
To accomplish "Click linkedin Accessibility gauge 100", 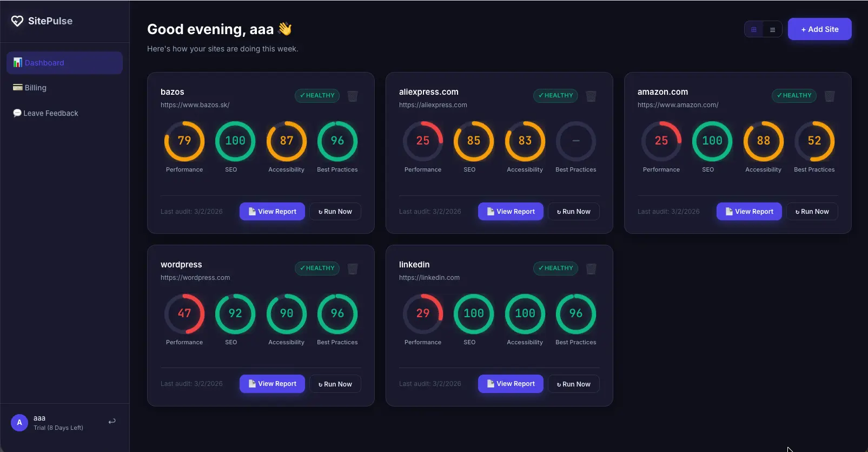I will (x=525, y=313).
